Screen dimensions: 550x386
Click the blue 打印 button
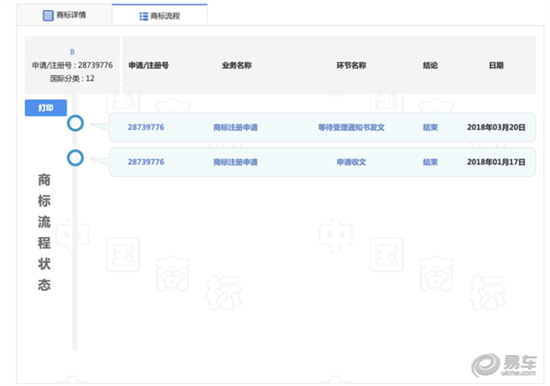click(x=46, y=108)
